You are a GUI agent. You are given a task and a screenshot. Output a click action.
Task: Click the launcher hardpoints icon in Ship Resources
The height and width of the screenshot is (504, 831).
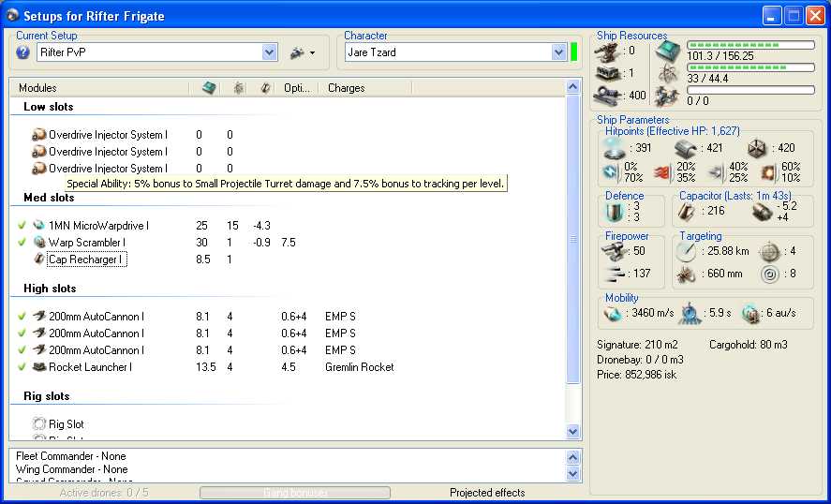(607, 74)
